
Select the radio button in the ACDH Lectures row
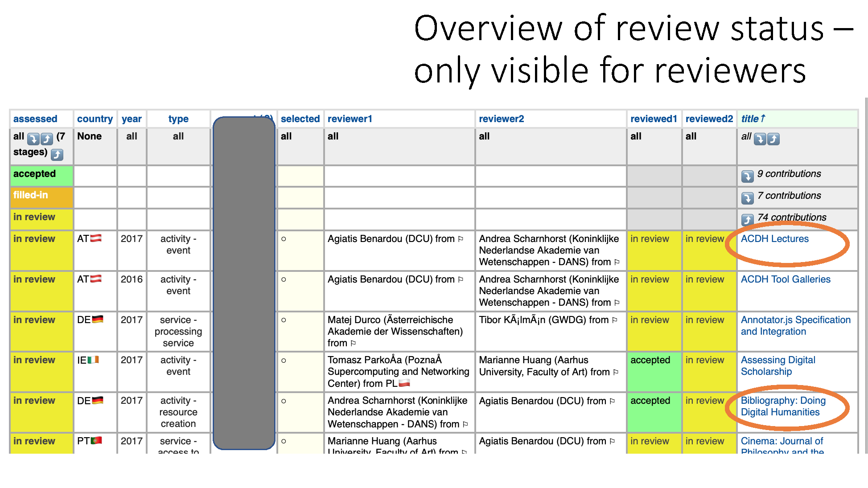(284, 239)
